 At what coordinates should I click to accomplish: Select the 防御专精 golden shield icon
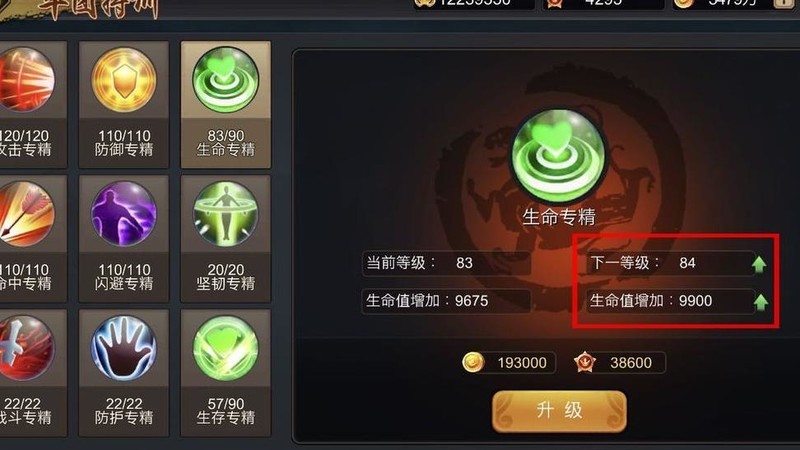pyautogui.click(x=124, y=79)
